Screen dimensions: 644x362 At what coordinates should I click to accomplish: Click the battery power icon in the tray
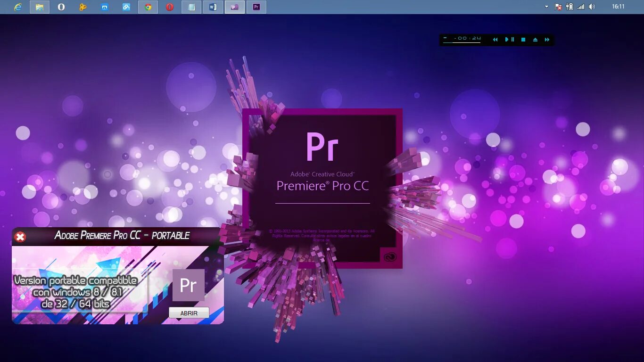pos(570,7)
